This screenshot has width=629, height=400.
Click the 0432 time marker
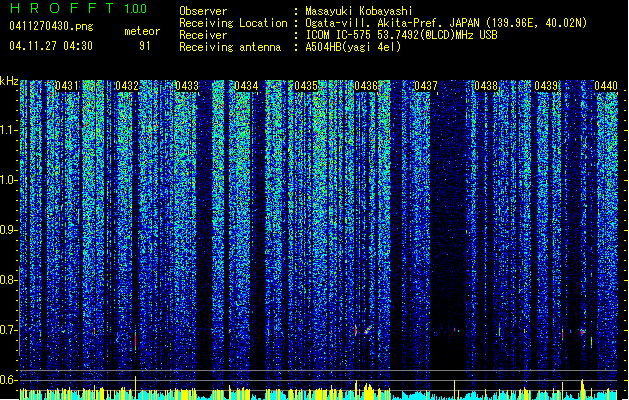127,86
